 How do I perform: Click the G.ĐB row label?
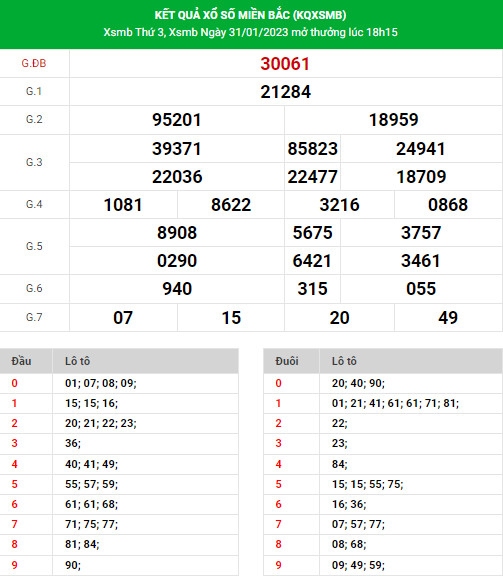point(34,64)
